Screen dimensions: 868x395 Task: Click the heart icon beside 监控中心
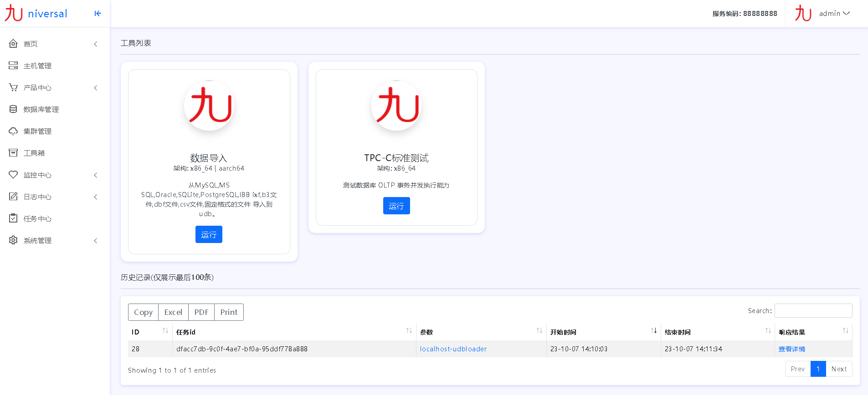(13, 175)
